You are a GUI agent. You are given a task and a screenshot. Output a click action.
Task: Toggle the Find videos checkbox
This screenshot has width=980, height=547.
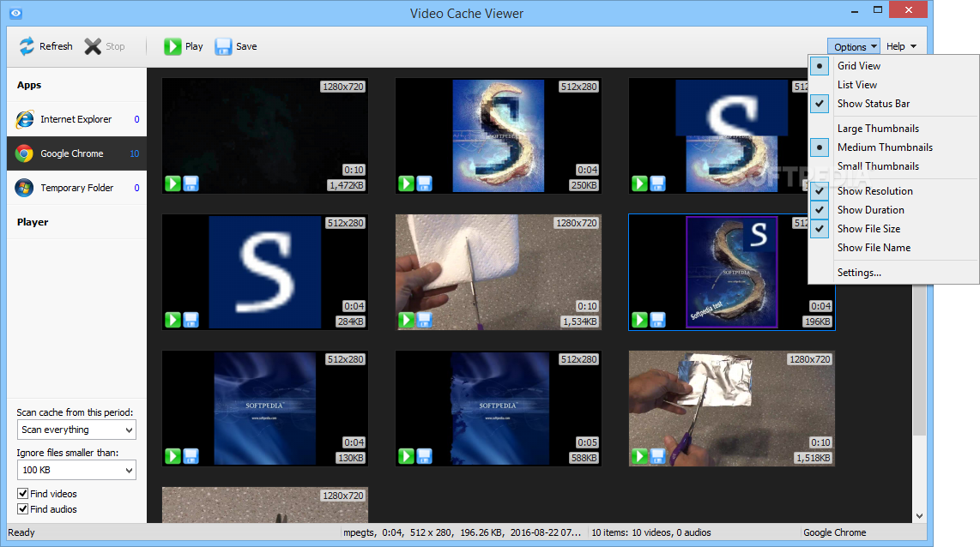22,493
